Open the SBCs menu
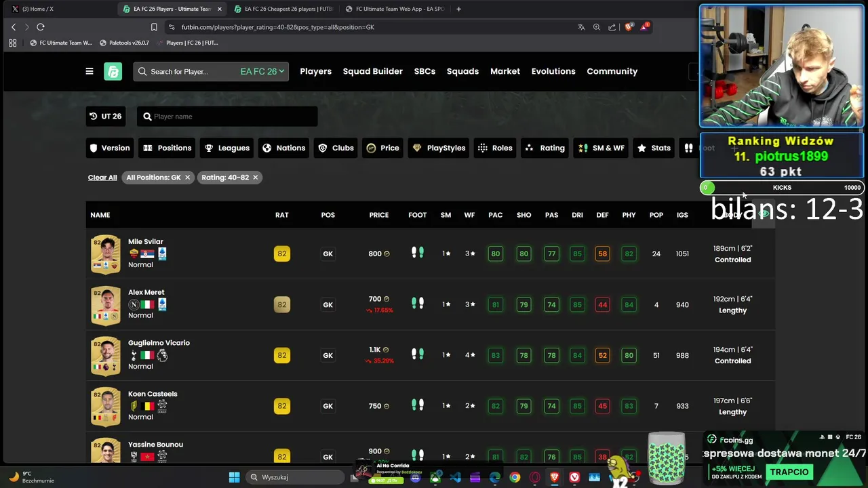 (425, 71)
